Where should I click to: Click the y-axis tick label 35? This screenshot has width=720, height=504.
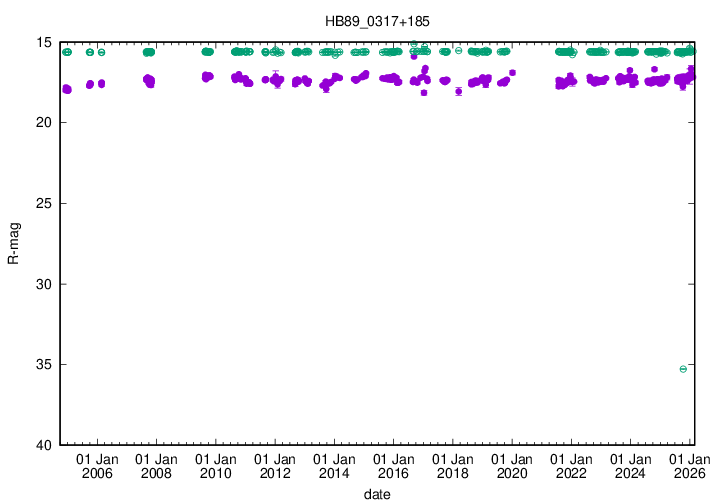[x=44, y=365]
